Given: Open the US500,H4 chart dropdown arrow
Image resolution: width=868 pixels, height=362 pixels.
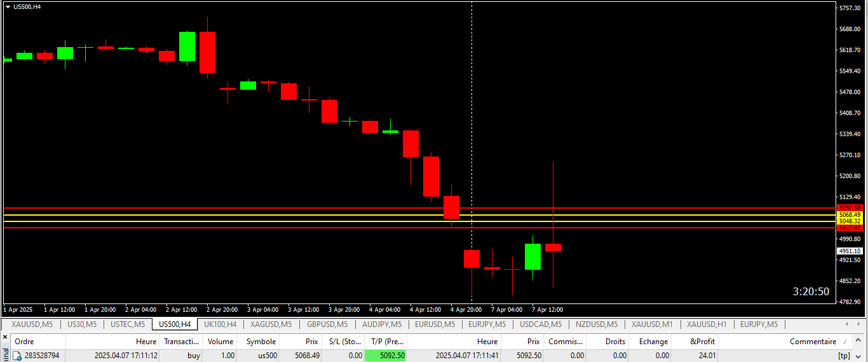Looking at the screenshot, I should tap(8, 7).
